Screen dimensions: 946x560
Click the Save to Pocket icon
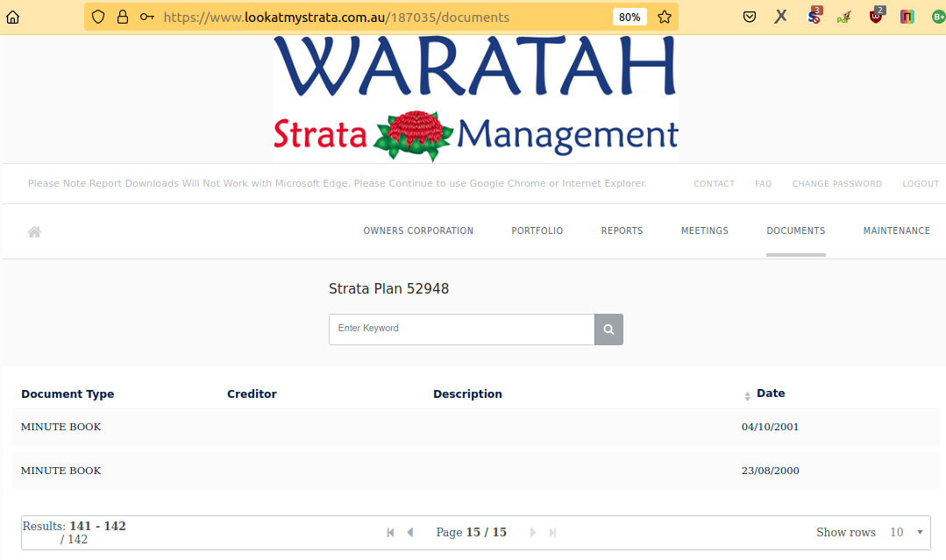tap(750, 17)
